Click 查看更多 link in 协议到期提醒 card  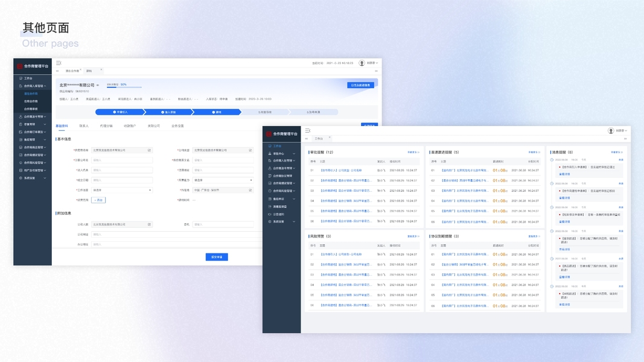point(534,237)
